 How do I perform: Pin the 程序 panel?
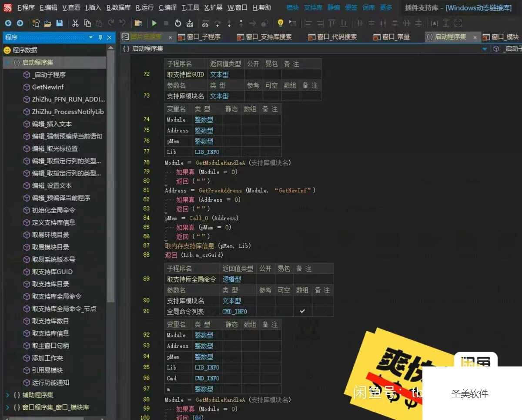(100, 37)
